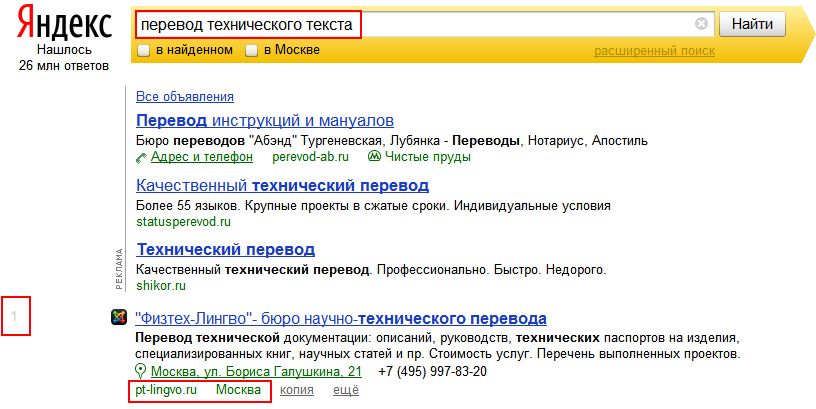Image resolution: width=816 pixels, height=409 pixels.
Task: Click the Яндекс logo
Action: (x=65, y=24)
